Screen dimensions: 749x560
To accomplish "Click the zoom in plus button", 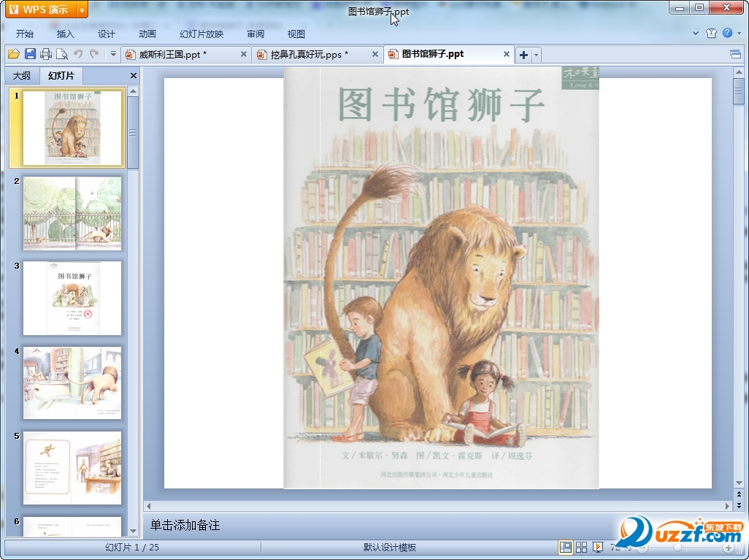I will 728,548.
